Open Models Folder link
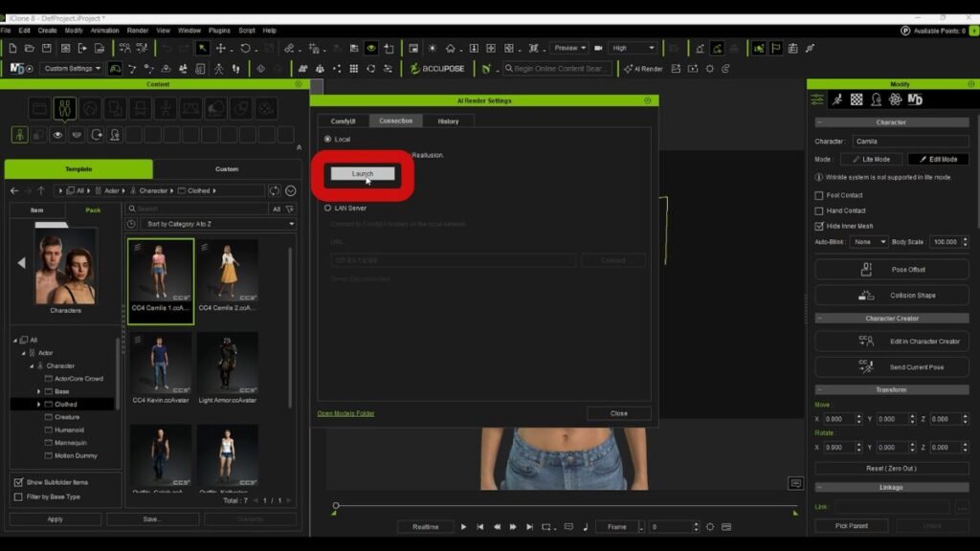This screenshot has width=980, height=551. click(345, 413)
